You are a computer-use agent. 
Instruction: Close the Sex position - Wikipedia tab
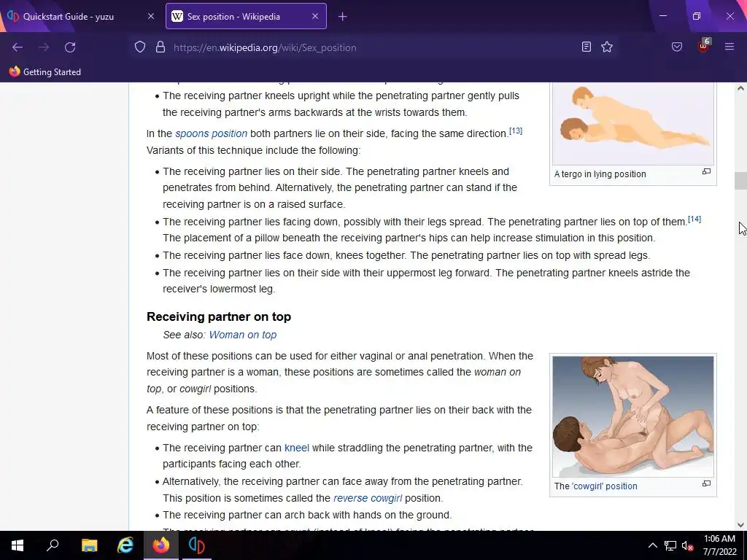(x=315, y=16)
